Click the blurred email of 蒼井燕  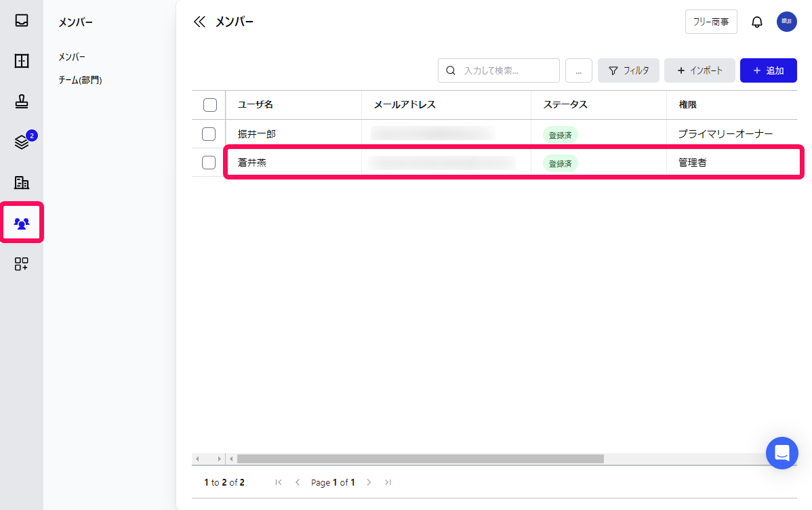(x=442, y=163)
